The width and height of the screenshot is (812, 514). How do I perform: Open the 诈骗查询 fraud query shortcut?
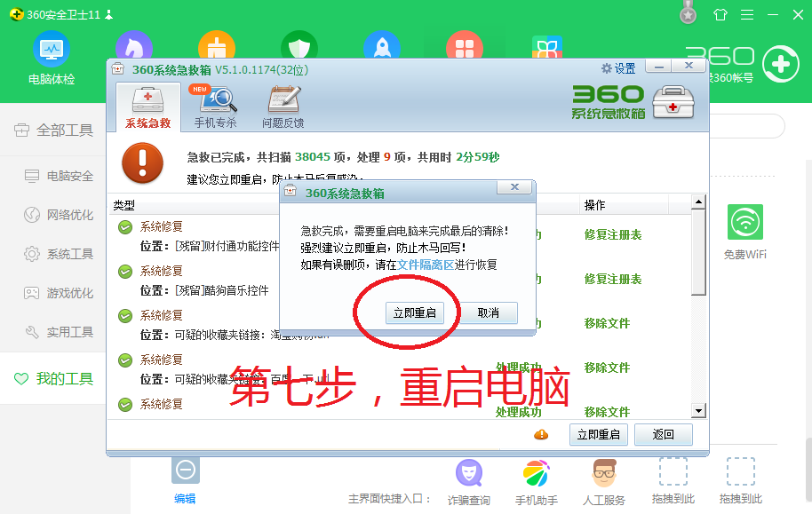468,475
